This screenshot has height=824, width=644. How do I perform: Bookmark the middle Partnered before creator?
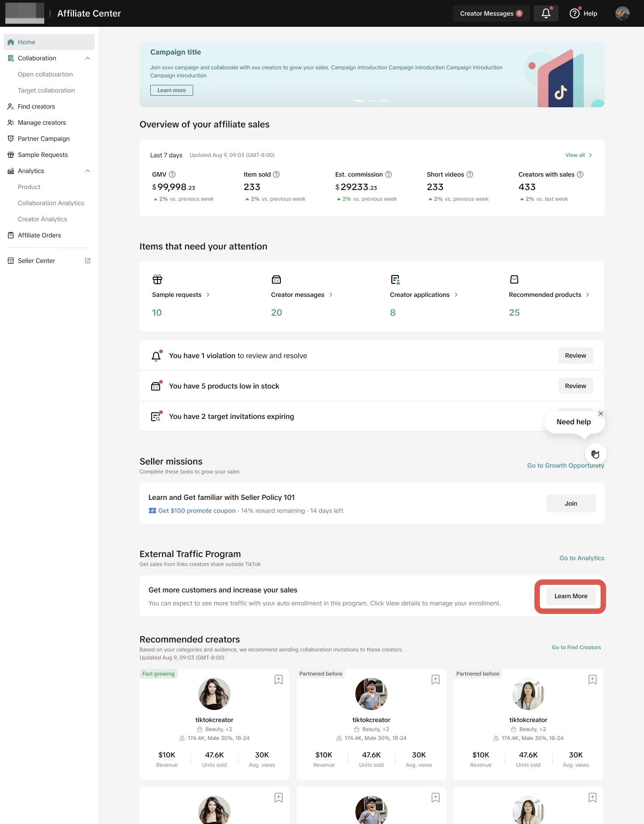coord(435,680)
